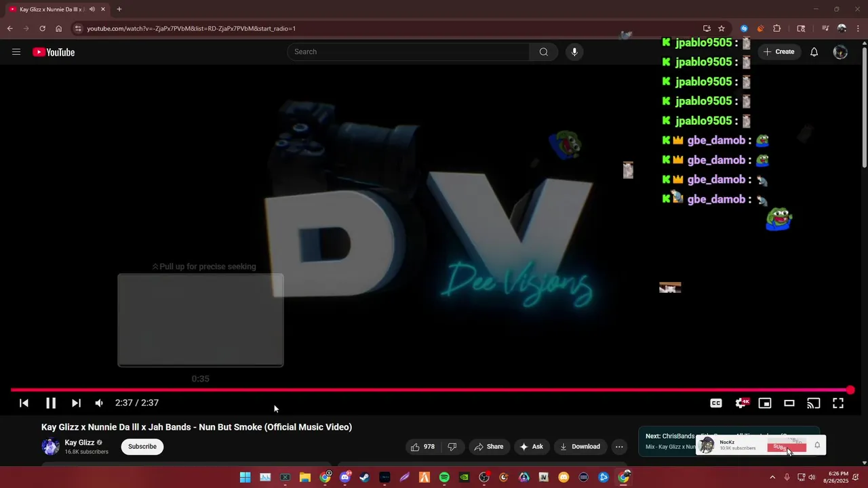This screenshot has width=868, height=488.
Task: Click the site info icon in address bar
Action: point(78,28)
